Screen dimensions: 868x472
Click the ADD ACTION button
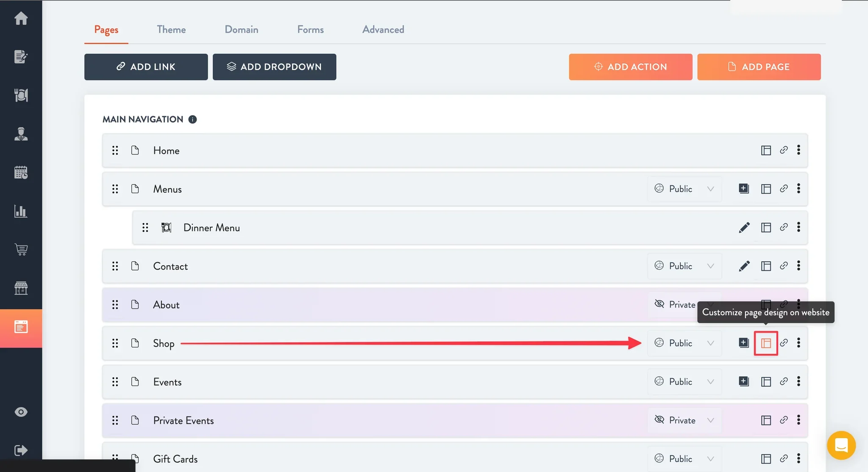(631, 67)
